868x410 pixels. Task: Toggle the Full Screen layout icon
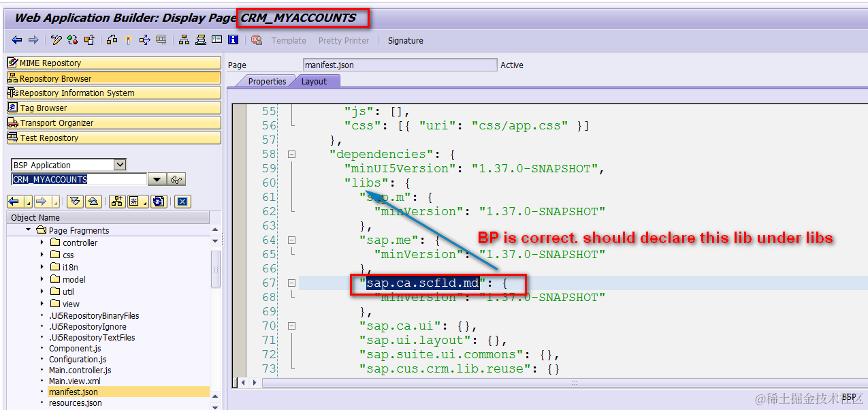[216, 40]
